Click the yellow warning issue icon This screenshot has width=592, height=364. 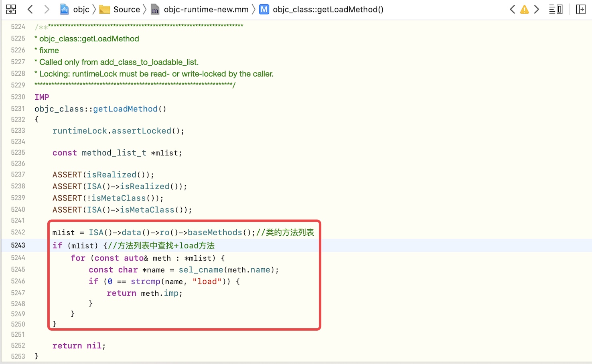pyautogui.click(x=524, y=9)
